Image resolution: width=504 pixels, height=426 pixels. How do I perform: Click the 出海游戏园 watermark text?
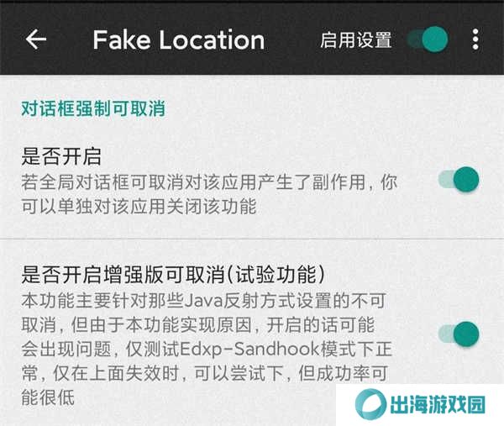[x=438, y=404]
